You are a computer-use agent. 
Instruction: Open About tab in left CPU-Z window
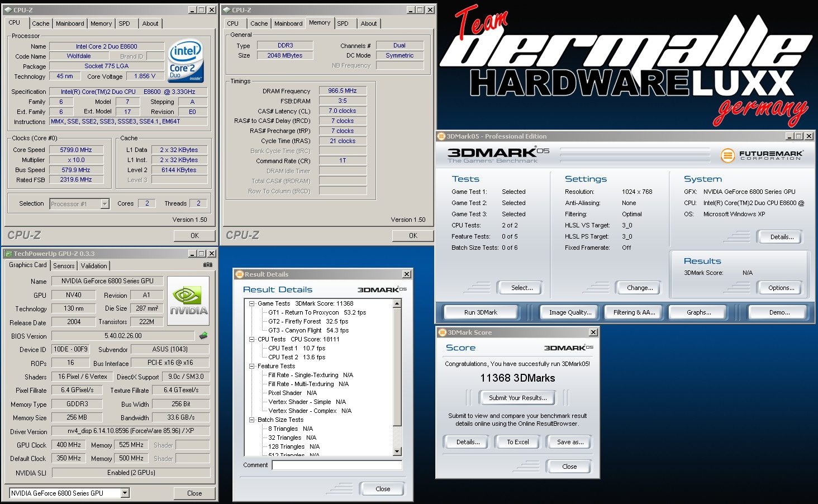150,23
